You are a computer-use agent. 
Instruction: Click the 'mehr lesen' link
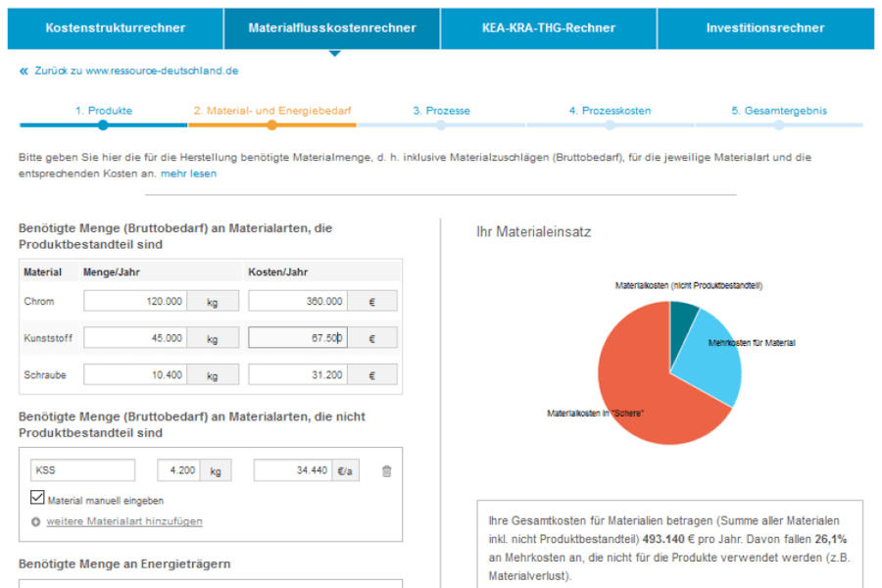[x=189, y=173]
